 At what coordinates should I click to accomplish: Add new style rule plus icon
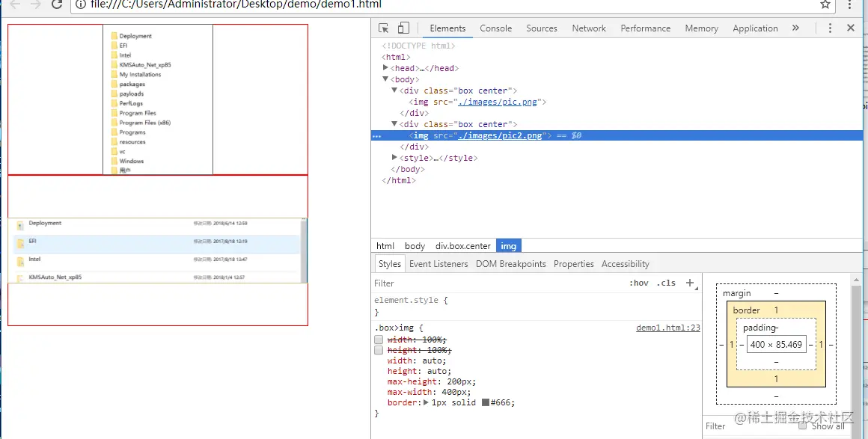point(690,283)
